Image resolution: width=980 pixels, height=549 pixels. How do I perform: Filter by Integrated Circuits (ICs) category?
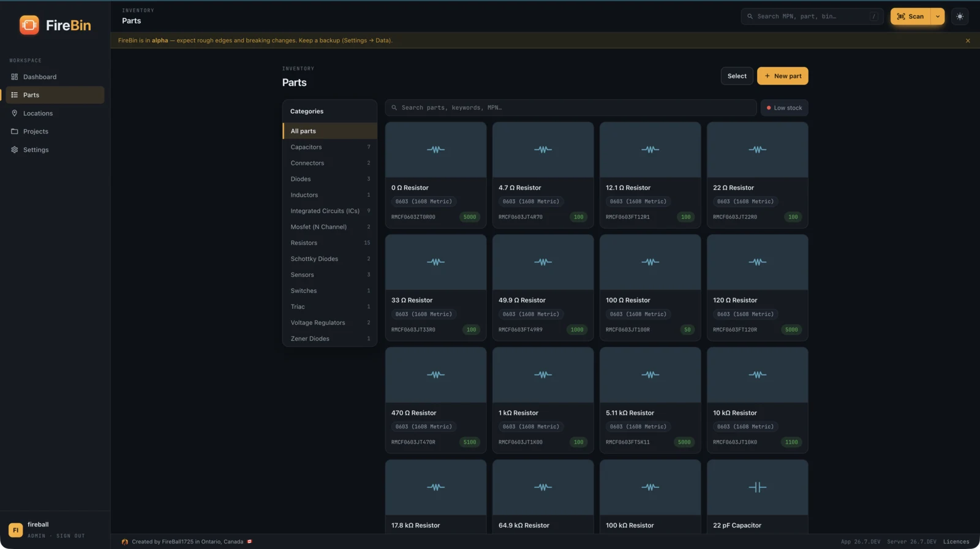tap(330, 211)
